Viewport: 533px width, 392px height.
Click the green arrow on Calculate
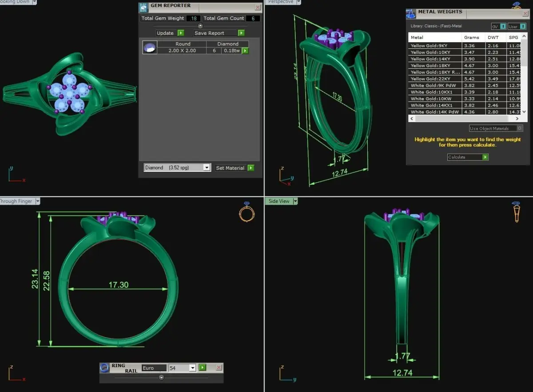[x=485, y=157]
